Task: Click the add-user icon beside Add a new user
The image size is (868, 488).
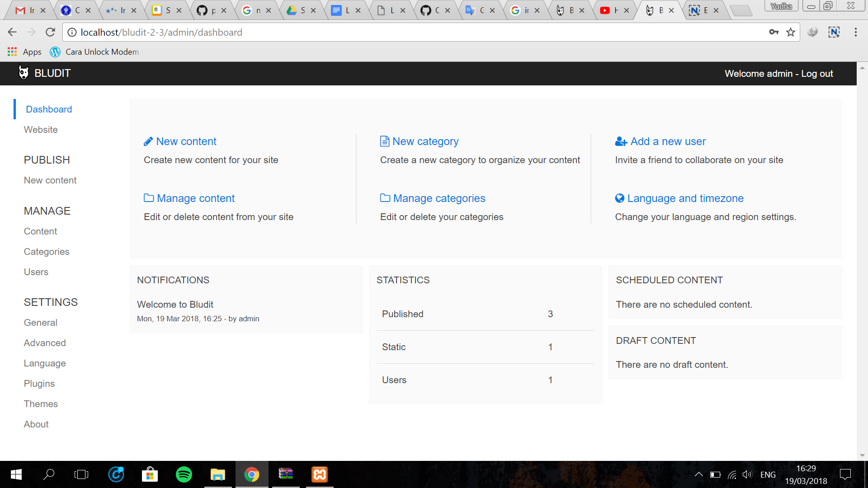Action: click(621, 142)
